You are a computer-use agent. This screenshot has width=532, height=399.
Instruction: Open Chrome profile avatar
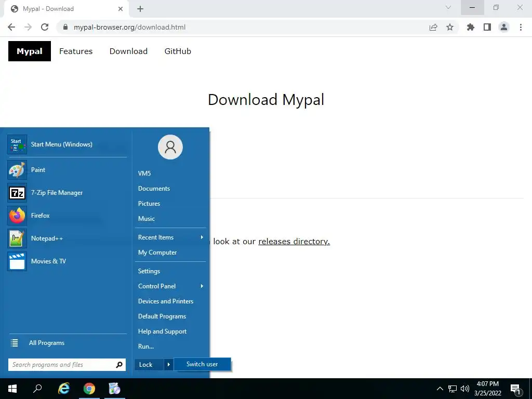click(504, 27)
